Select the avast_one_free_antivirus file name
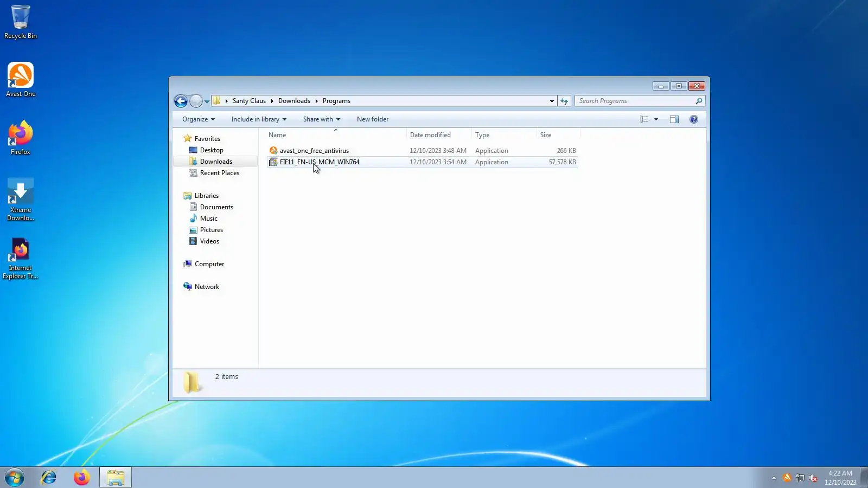 (314, 151)
